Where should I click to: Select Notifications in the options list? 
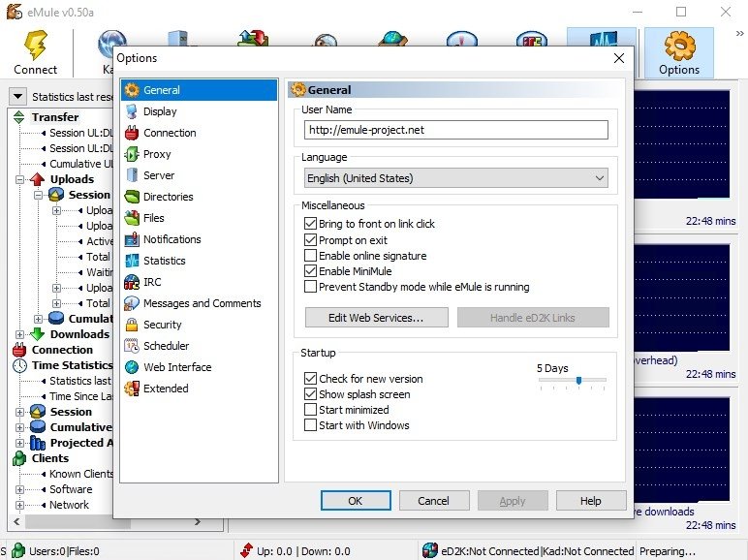tap(171, 239)
